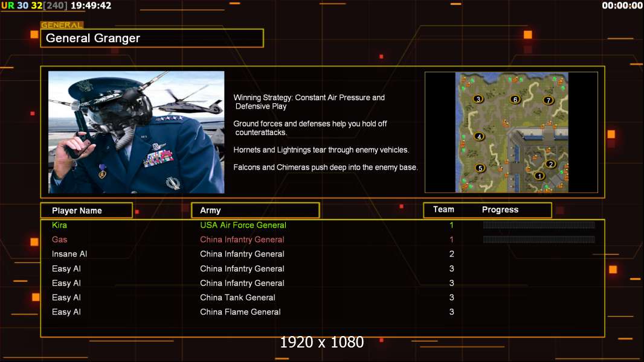The width and height of the screenshot is (644, 362).
Task: Click team number 2 for Insane AI
Action: (x=452, y=254)
